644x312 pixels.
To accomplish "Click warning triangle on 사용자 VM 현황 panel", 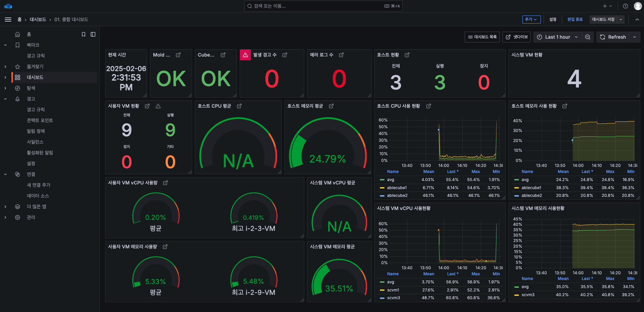I will pyautogui.click(x=158, y=106).
